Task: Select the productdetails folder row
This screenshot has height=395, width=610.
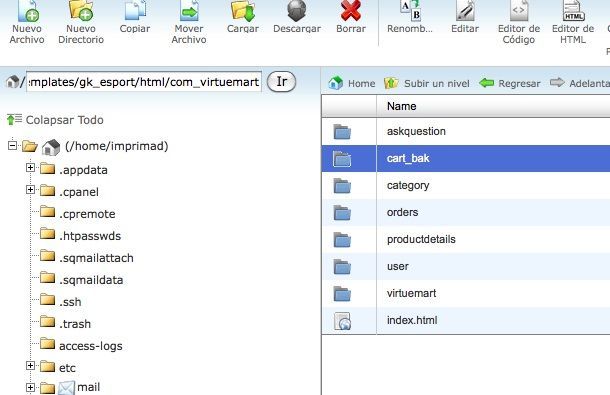Action: (466, 239)
